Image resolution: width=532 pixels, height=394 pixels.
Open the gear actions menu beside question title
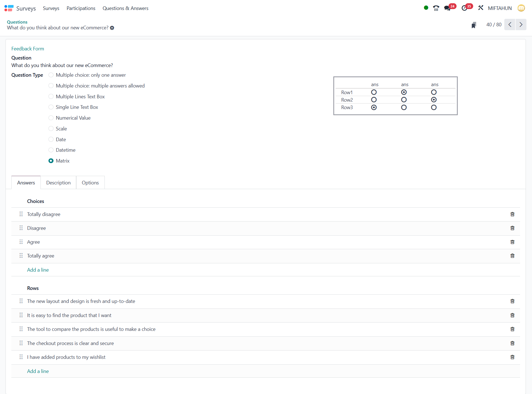click(112, 28)
